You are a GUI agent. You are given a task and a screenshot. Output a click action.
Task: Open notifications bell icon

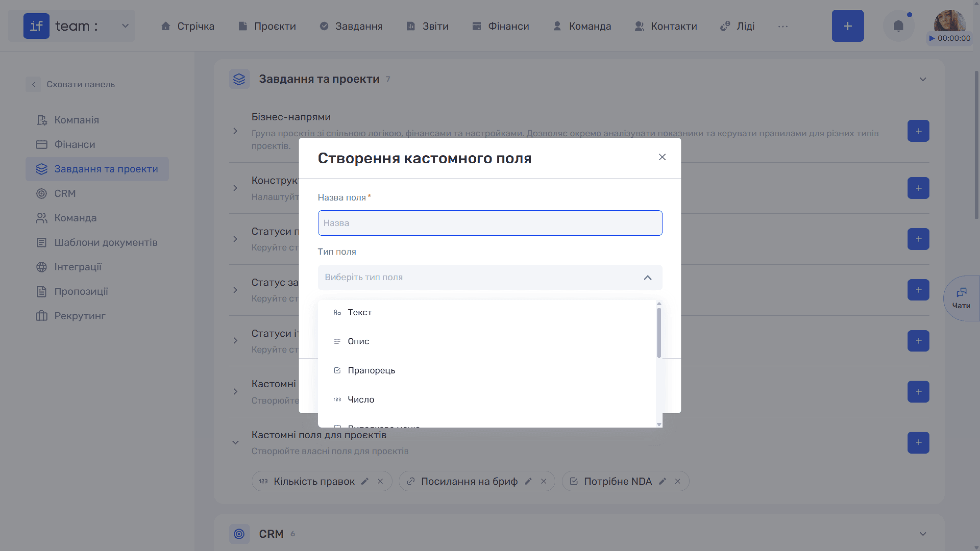(x=899, y=26)
